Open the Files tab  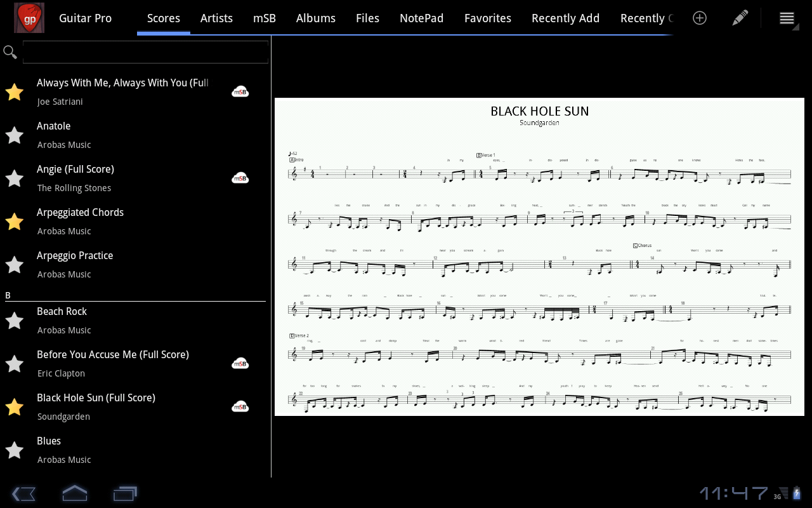[x=368, y=18]
